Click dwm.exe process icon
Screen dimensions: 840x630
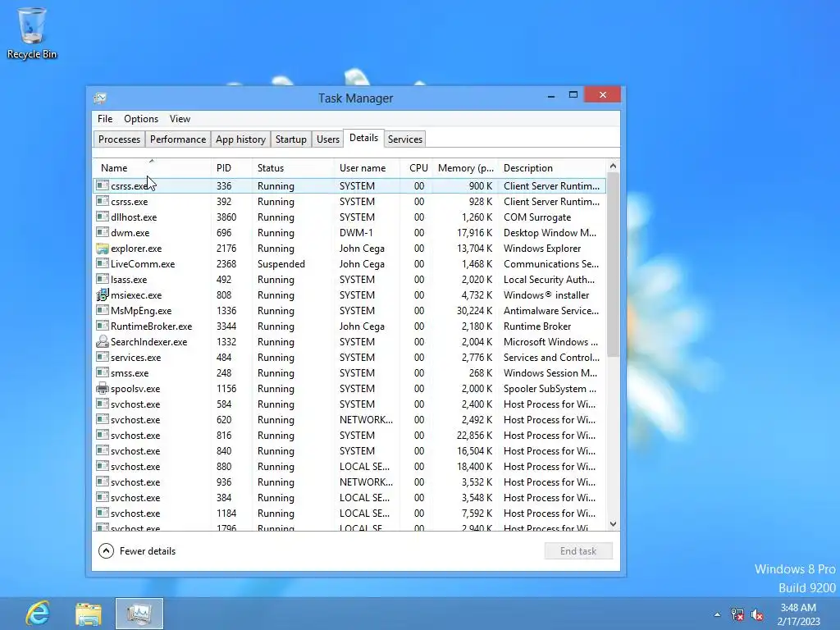pos(103,232)
